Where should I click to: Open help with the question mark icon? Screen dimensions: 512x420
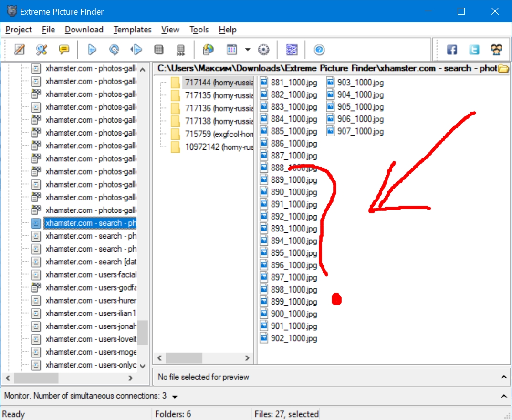(319, 50)
